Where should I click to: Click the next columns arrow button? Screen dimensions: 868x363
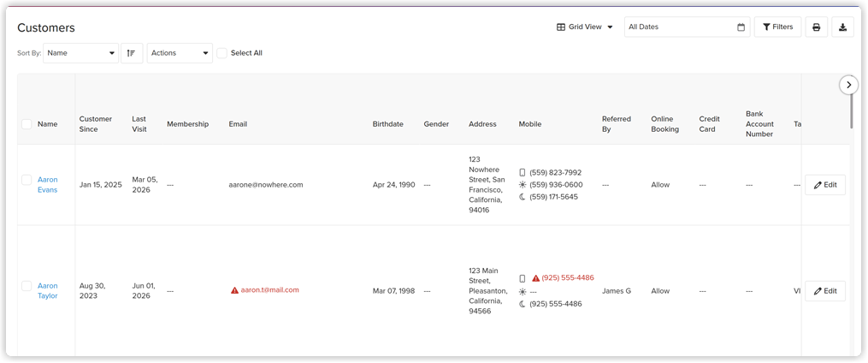848,85
